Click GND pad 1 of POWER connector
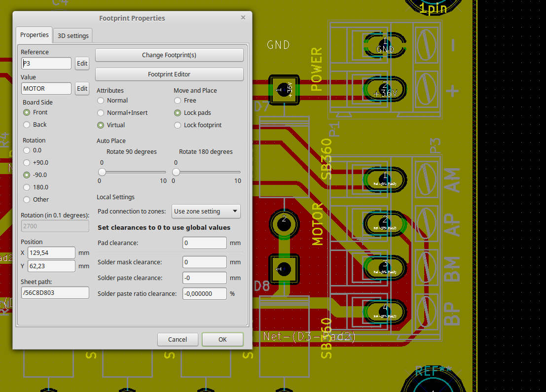Image resolution: width=546 pixels, height=392 pixels. [385, 45]
